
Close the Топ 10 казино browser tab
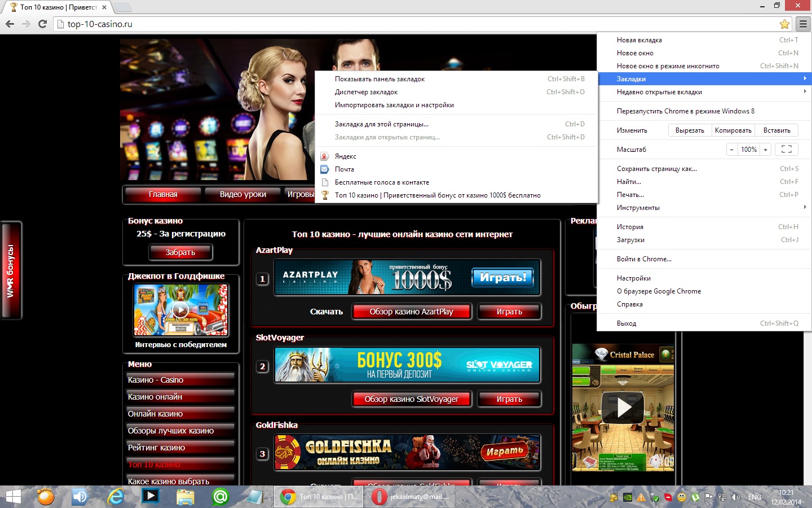coord(104,7)
